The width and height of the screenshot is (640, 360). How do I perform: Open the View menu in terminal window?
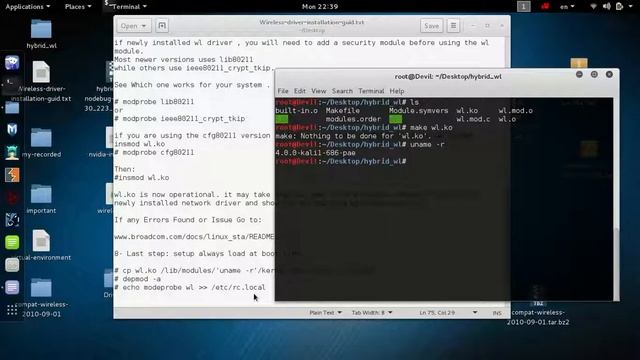(319, 91)
